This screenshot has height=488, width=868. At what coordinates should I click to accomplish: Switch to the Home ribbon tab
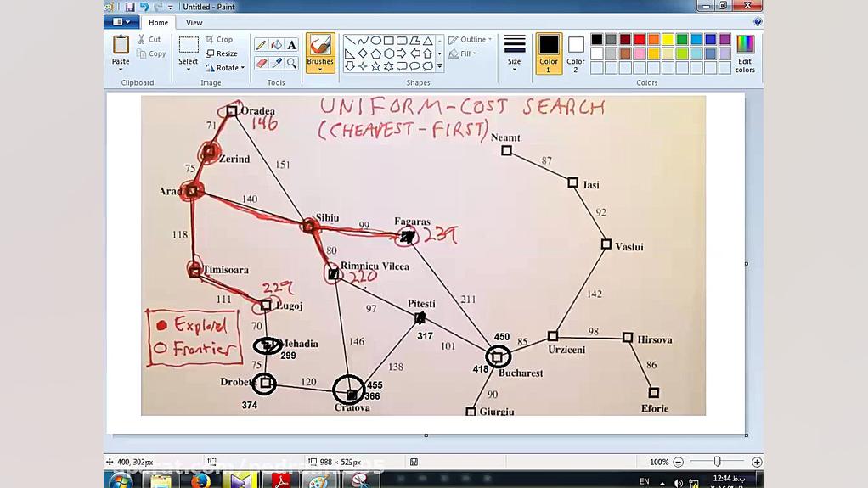coord(158,23)
